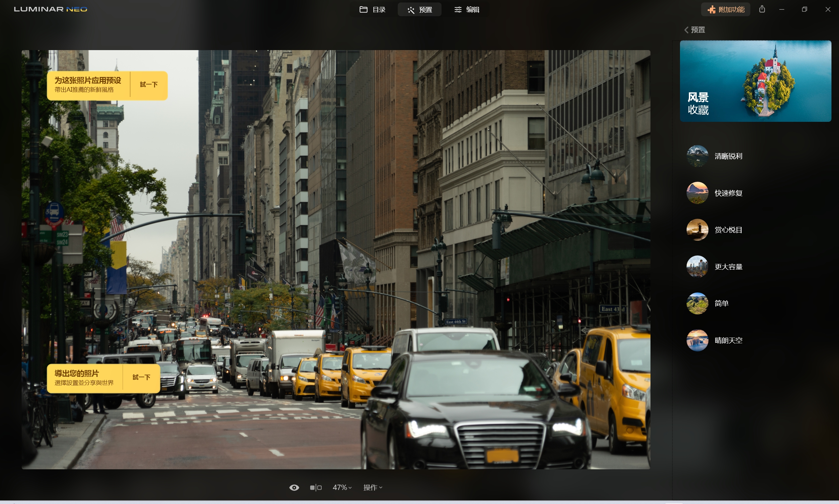Click 試一下 on the apply-preset tip

click(149, 84)
